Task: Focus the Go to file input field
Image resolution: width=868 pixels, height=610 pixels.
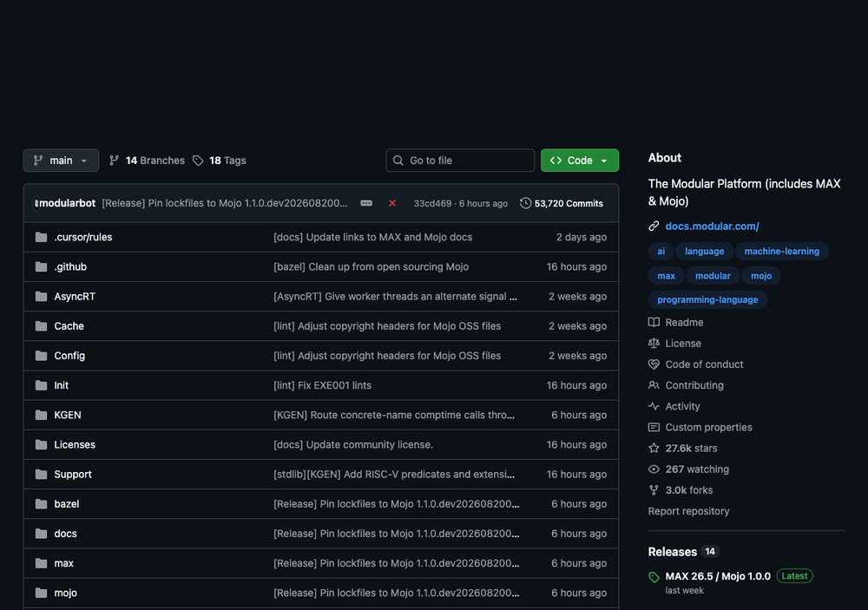Action: pyautogui.click(x=460, y=161)
